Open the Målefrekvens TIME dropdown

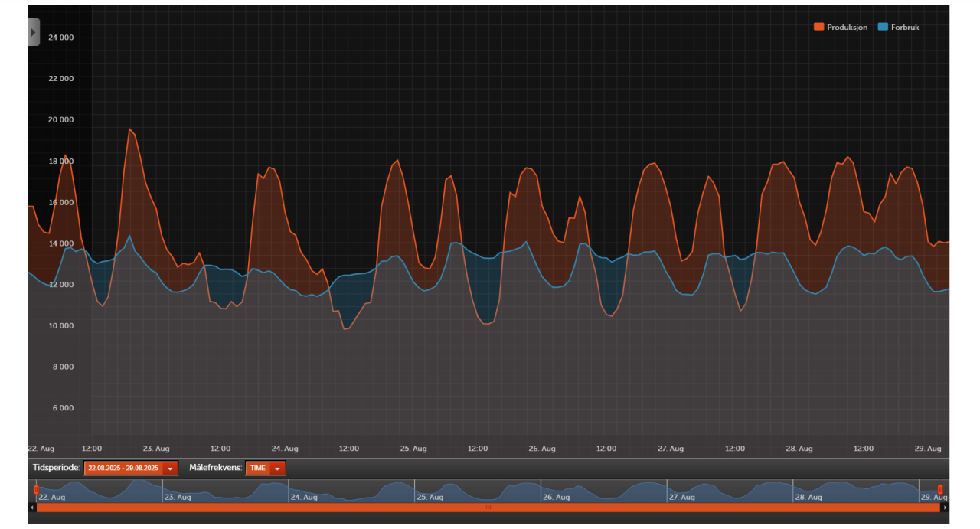coord(266,468)
